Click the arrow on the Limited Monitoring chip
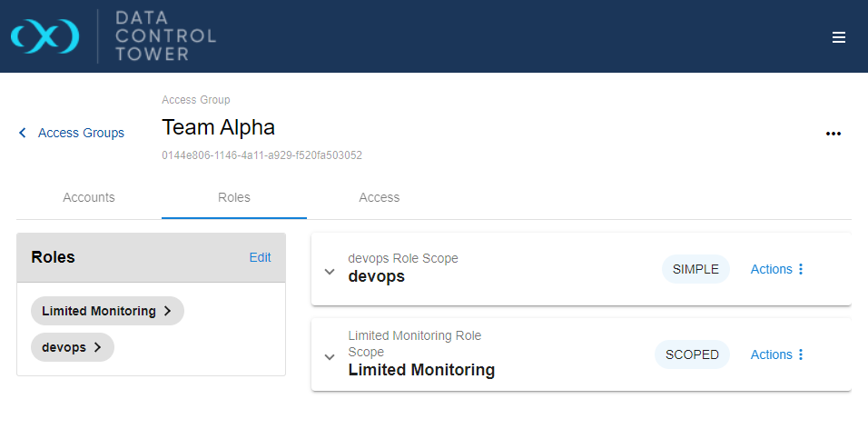Image resolution: width=868 pixels, height=439 pixels. coord(167,311)
